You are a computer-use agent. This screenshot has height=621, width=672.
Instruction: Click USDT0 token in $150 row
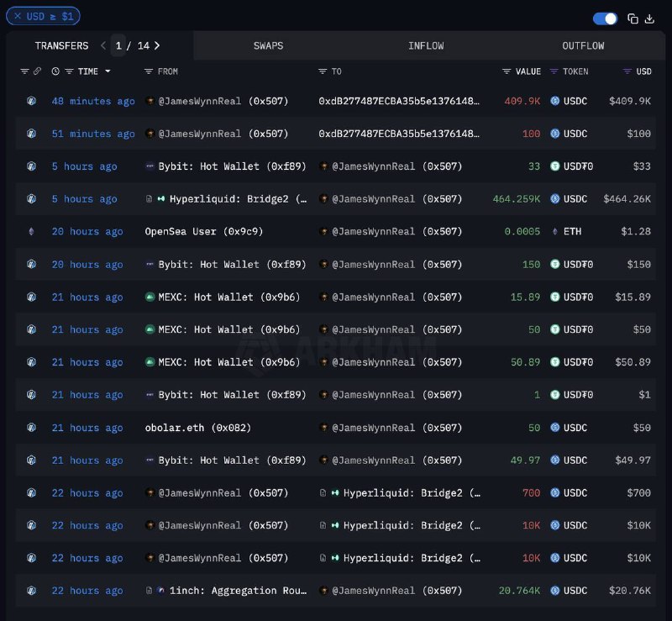578,264
